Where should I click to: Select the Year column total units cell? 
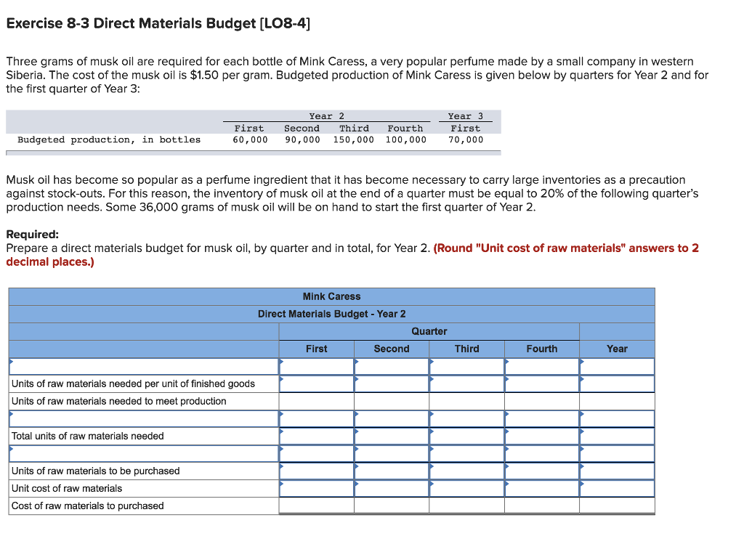(x=616, y=436)
